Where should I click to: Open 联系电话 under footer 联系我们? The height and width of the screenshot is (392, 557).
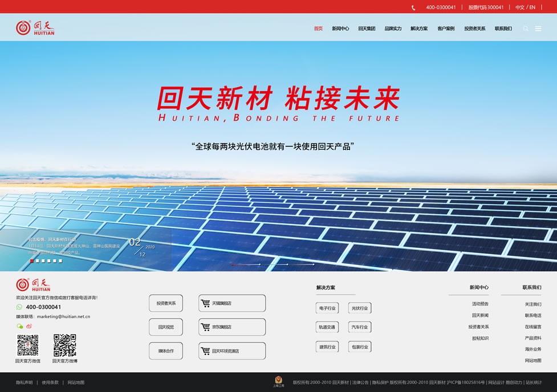point(533,315)
